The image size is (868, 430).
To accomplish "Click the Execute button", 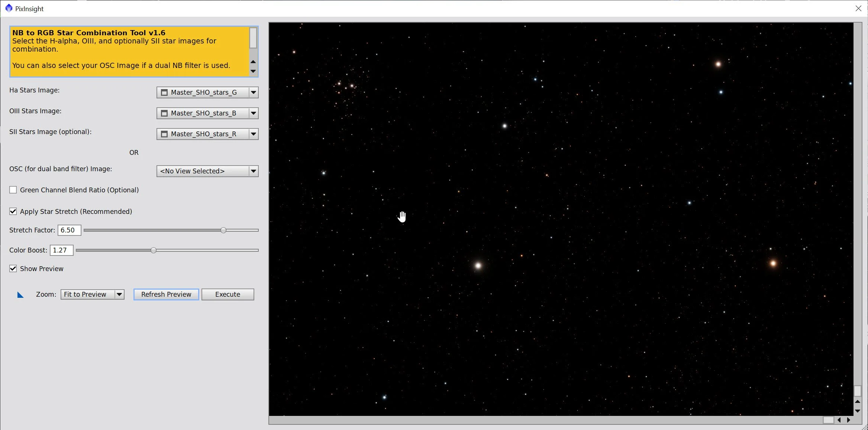I will pos(228,294).
